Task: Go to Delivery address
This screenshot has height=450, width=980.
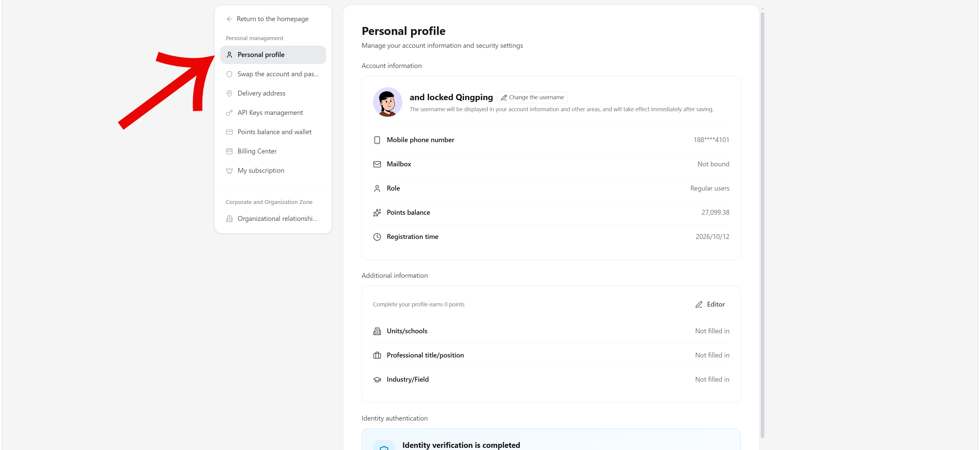Action: [x=273, y=93]
